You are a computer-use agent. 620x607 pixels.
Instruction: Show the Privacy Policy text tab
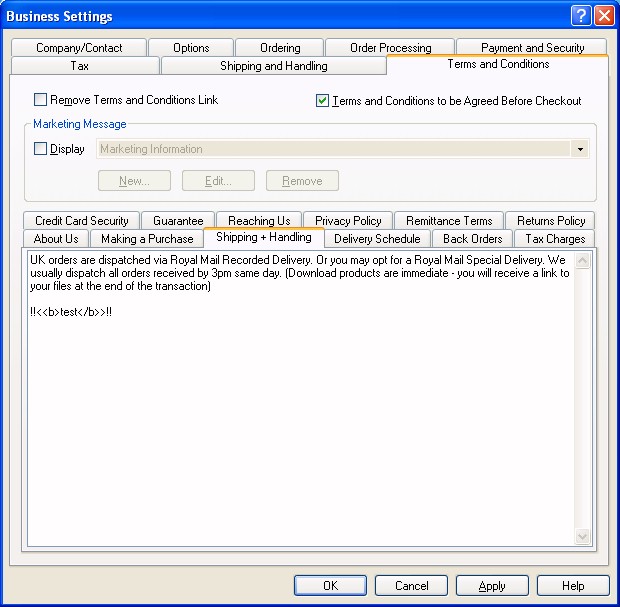coord(348,221)
